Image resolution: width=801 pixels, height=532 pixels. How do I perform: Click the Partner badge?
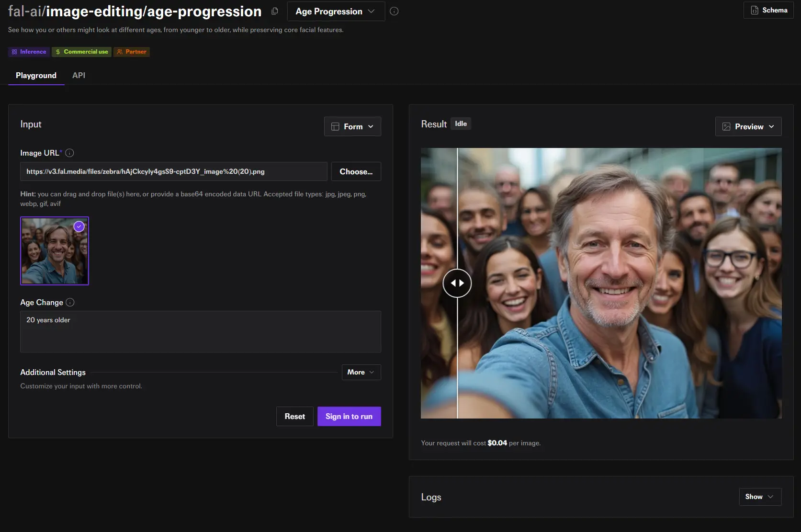click(132, 52)
